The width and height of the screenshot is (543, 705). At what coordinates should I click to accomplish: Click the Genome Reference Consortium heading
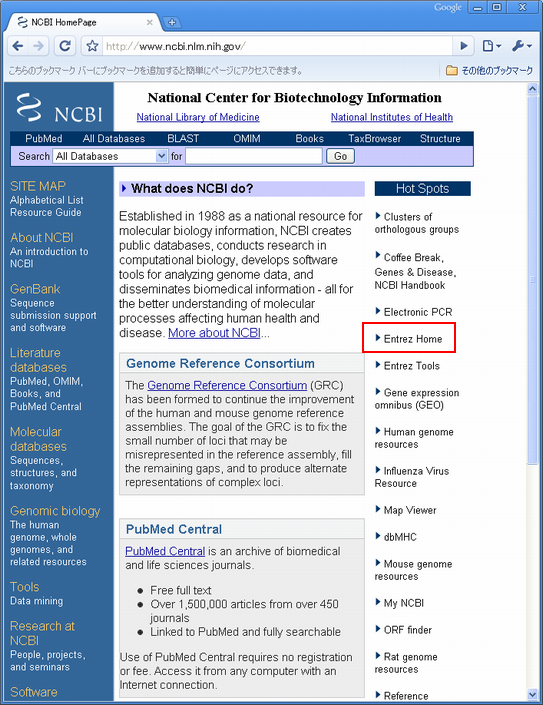(x=220, y=363)
